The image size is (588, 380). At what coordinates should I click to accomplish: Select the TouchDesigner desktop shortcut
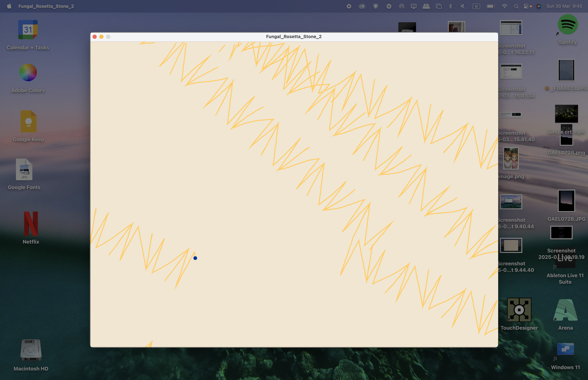click(x=519, y=310)
